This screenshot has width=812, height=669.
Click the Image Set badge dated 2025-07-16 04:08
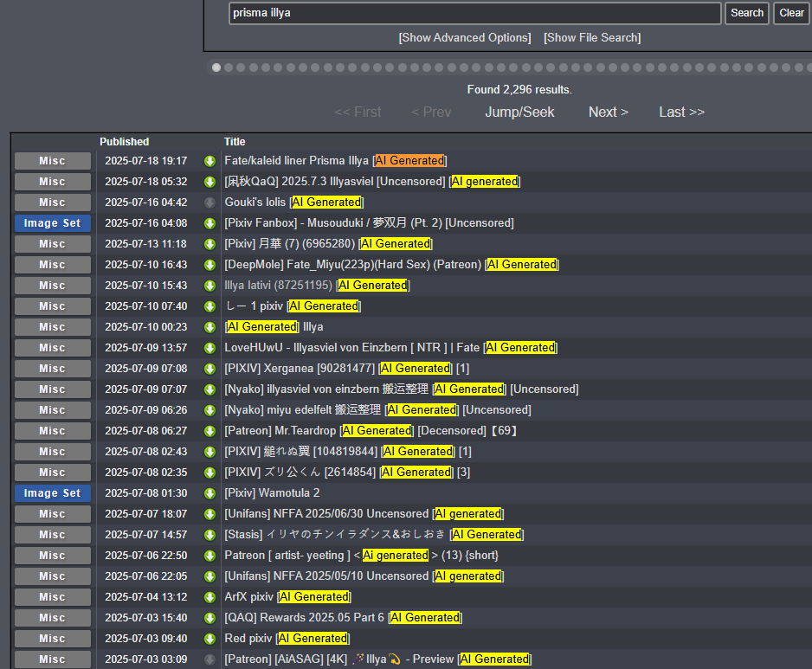click(52, 223)
